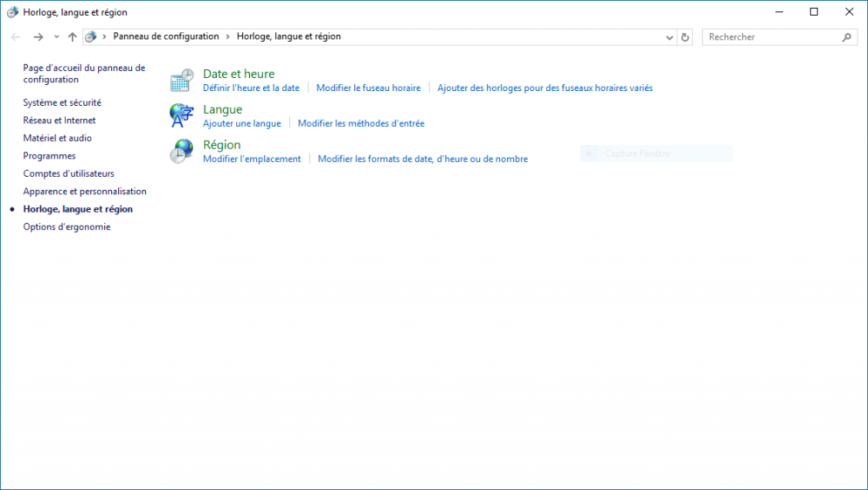Select Horloge, langue et région in sidebar
Screen dimensions: 868x490
pos(78,209)
